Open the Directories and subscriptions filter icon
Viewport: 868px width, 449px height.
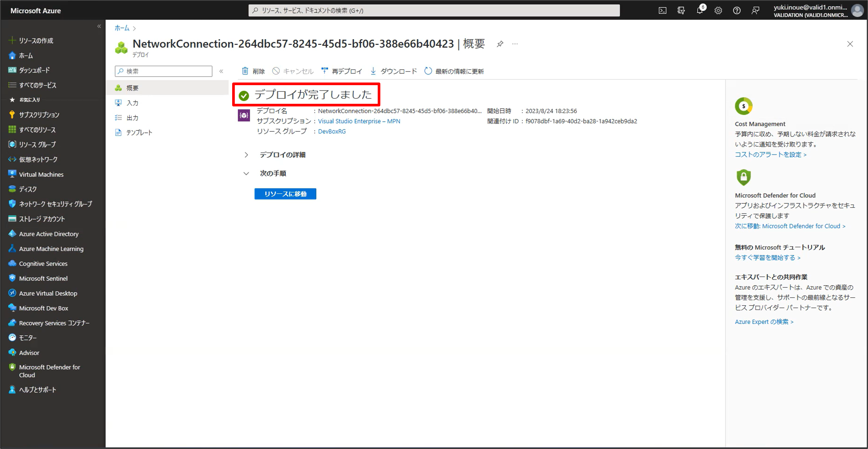point(681,10)
